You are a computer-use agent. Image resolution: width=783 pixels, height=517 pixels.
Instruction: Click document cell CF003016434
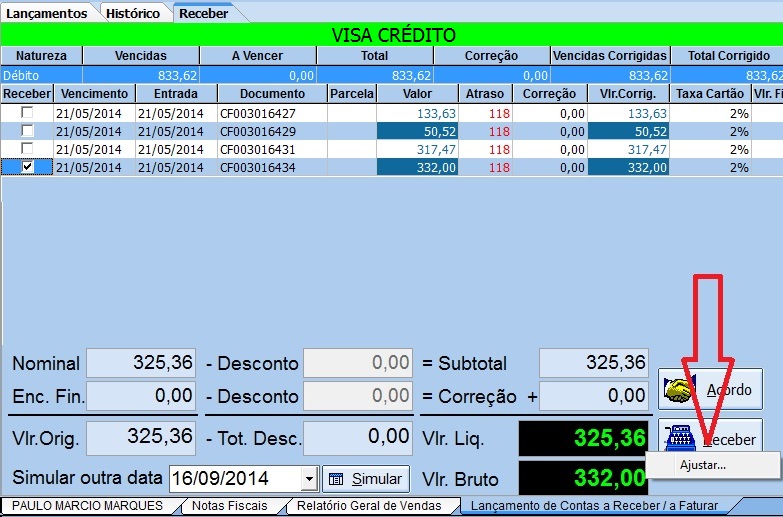click(x=272, y=167)
